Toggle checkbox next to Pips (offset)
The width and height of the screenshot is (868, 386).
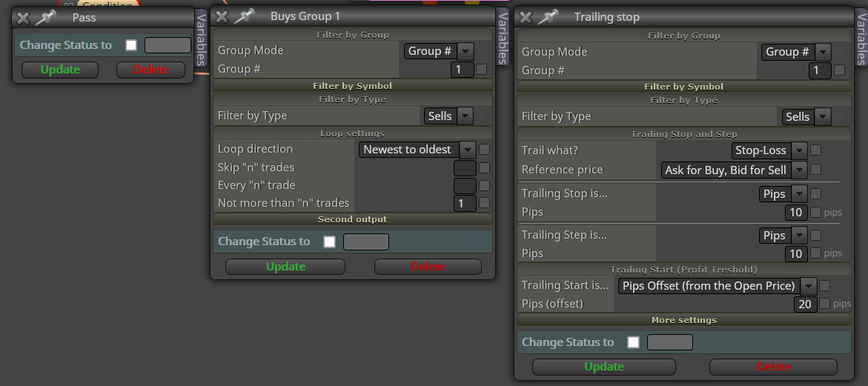[x=825, y=303]
